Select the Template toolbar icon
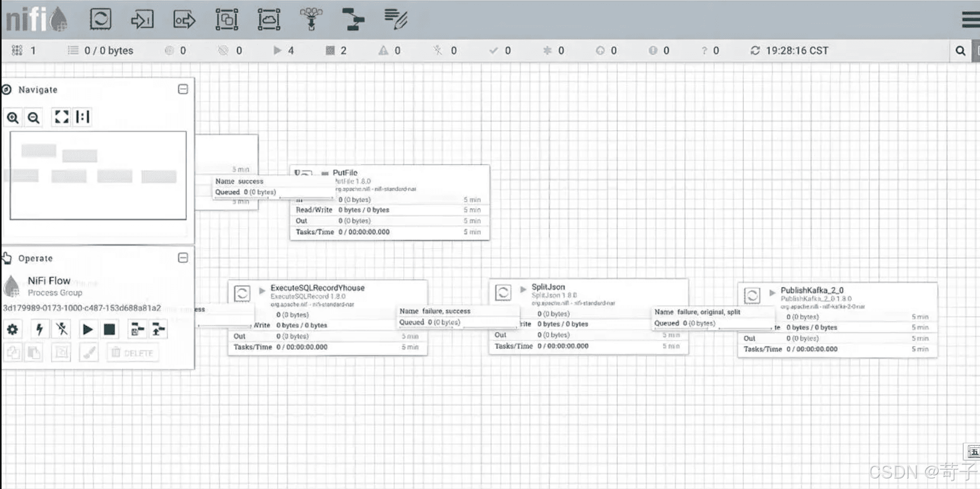This screenshot has height=489, width=980. [x=353, y=19]
